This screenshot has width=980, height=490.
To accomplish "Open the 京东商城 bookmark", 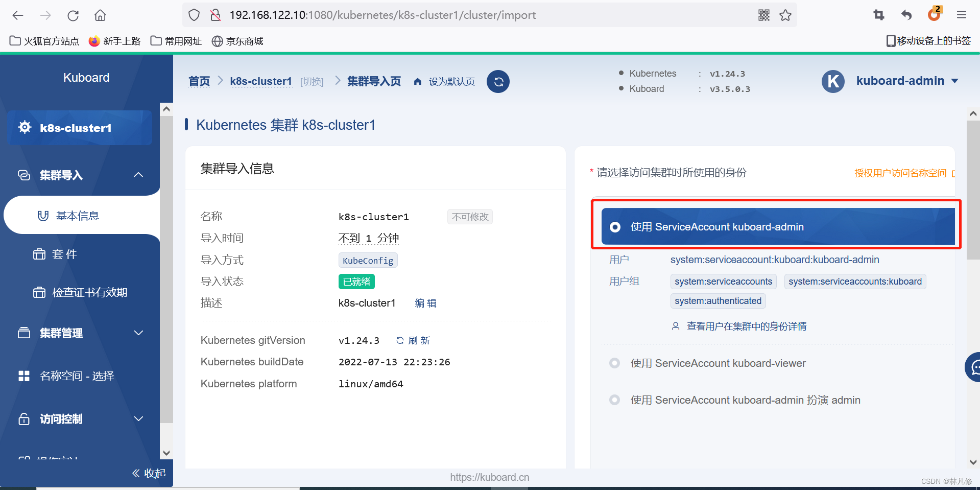I will point(237,41).
